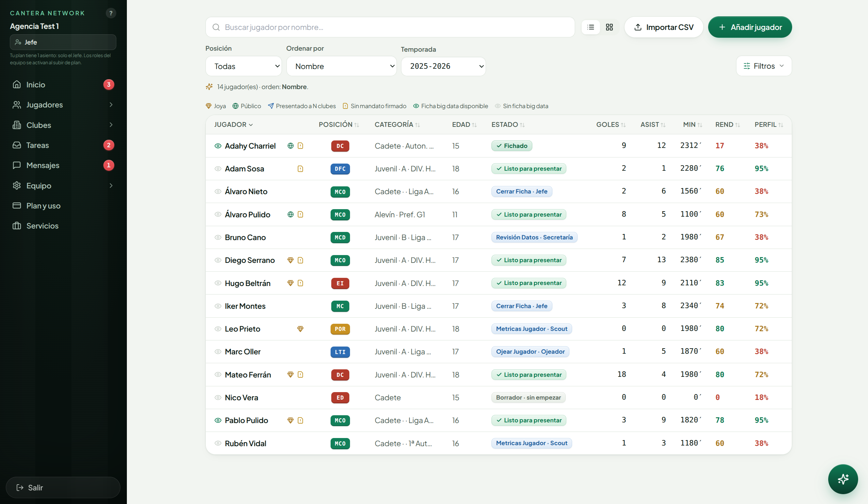Open Inicio in the sidebar

pos(63,84)
